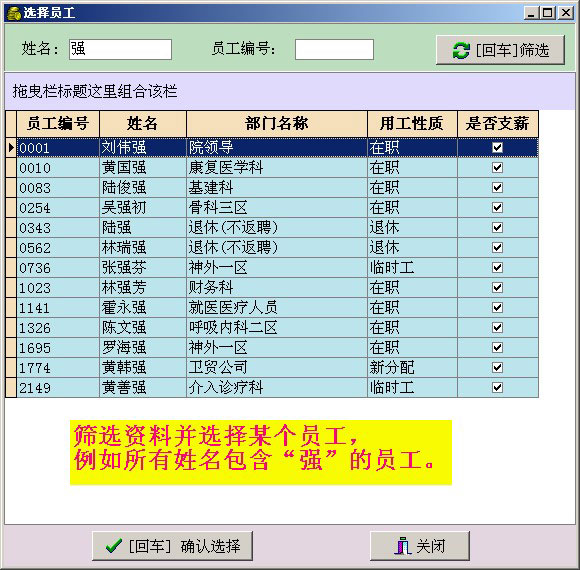Click department 财务科

click(211, 287)
